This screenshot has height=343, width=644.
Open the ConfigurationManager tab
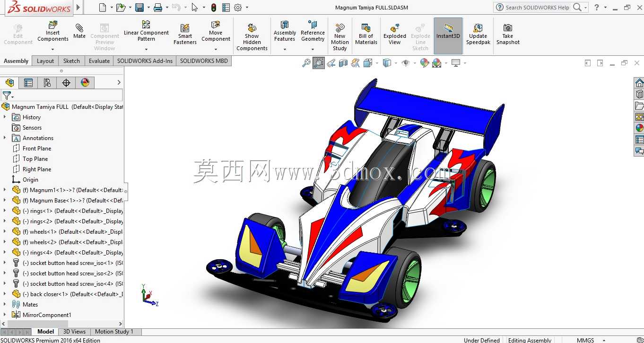coord(47,83)
